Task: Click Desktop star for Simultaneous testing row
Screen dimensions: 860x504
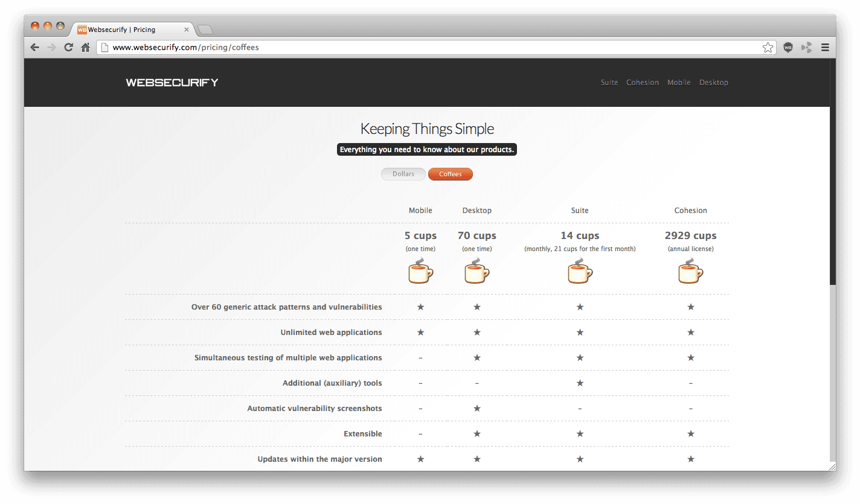Action: click(477, 358)
